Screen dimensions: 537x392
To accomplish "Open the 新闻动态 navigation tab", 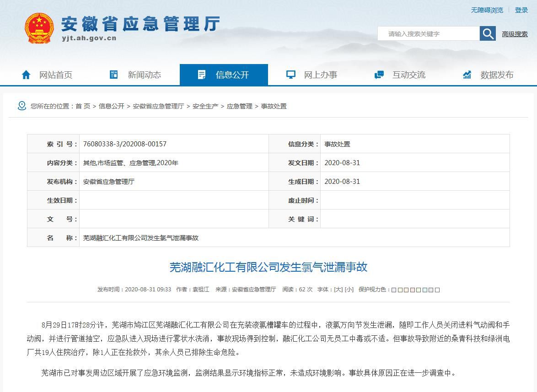I will coord(144,75).
